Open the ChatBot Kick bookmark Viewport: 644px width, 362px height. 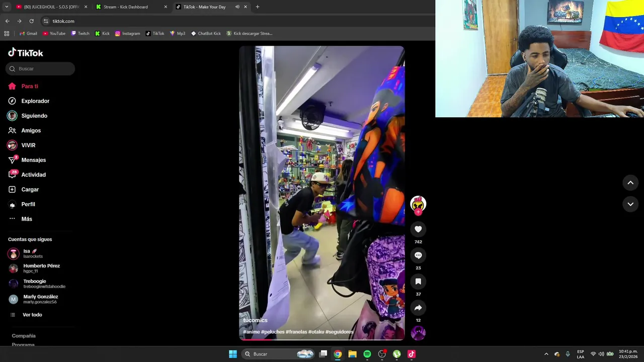(x=206, y=34)
